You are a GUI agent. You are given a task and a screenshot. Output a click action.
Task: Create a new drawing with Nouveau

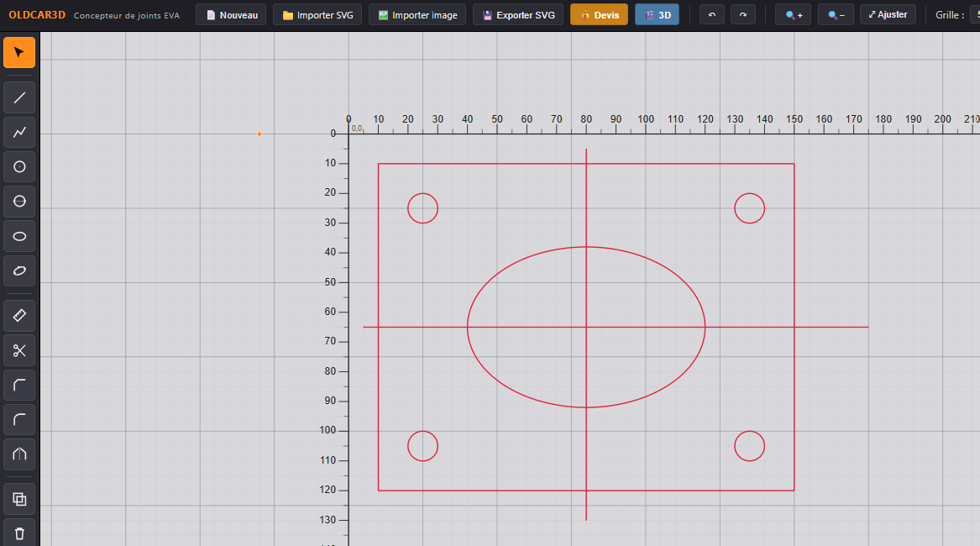231,14
